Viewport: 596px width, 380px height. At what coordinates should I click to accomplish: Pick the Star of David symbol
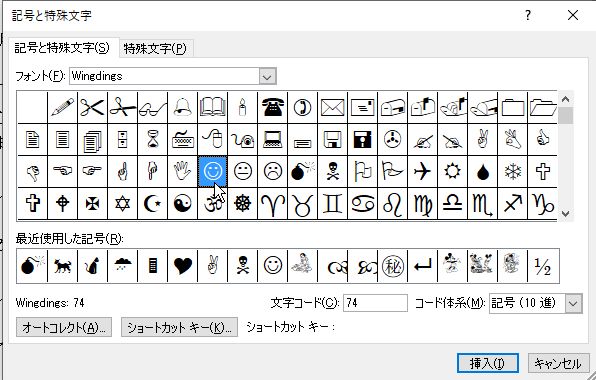point(122,204)
